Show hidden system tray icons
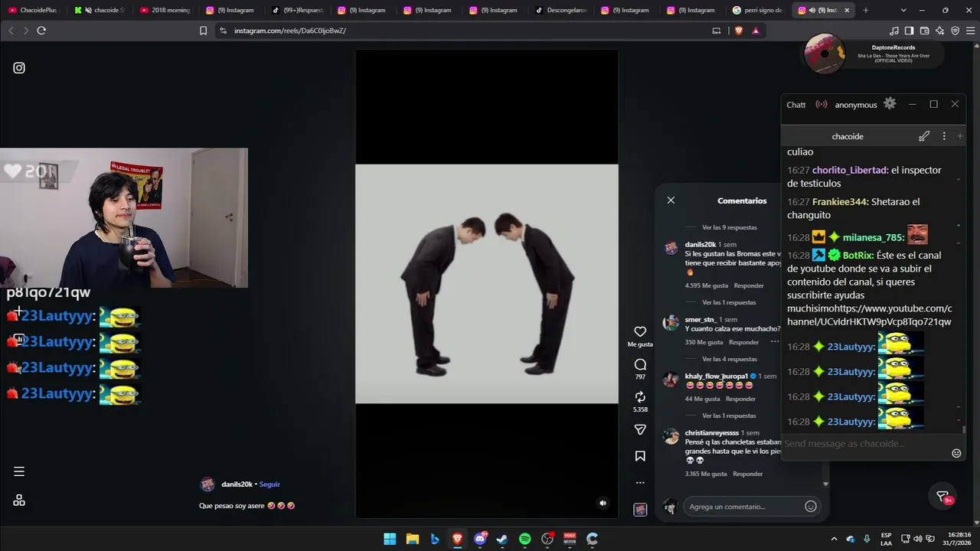Image resolution: width=980 pixels, height=551 pixels. (x=834, y=539)
